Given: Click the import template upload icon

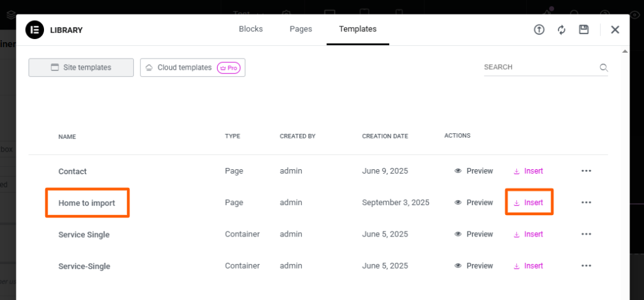Looking at the screenshot, I should tap(539, 30).
